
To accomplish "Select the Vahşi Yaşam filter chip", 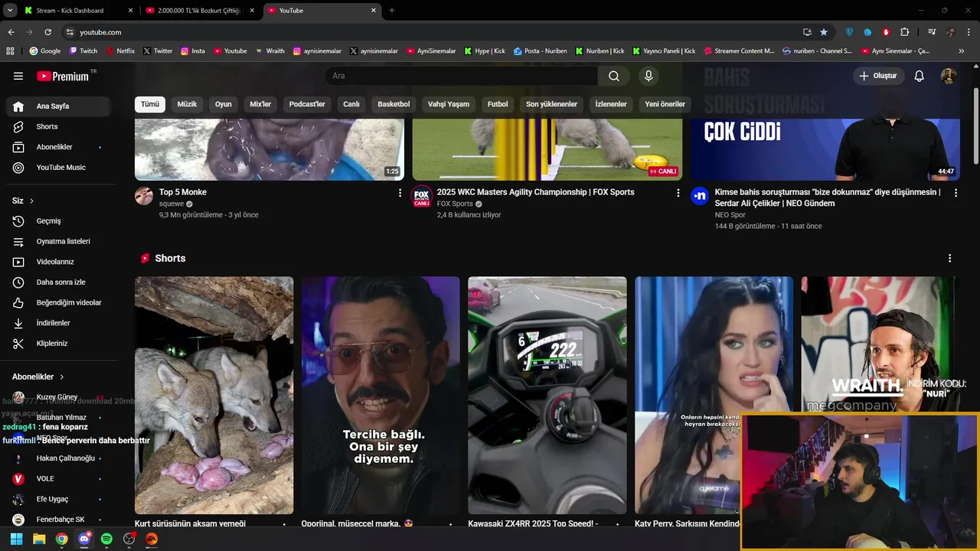I will (x=449, y=104).
